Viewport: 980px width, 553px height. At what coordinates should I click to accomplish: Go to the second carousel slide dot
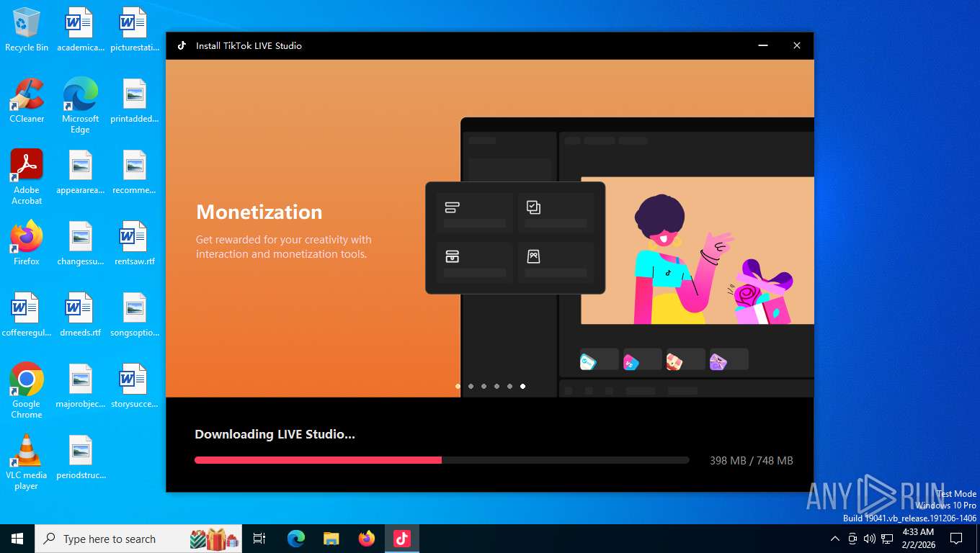tap(471, 387)
